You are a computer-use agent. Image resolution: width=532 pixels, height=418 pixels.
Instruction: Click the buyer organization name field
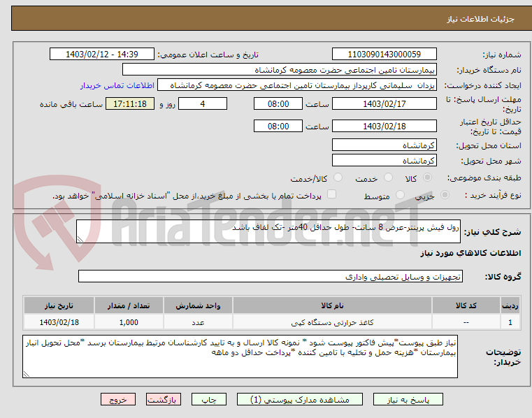coord(279,70)
